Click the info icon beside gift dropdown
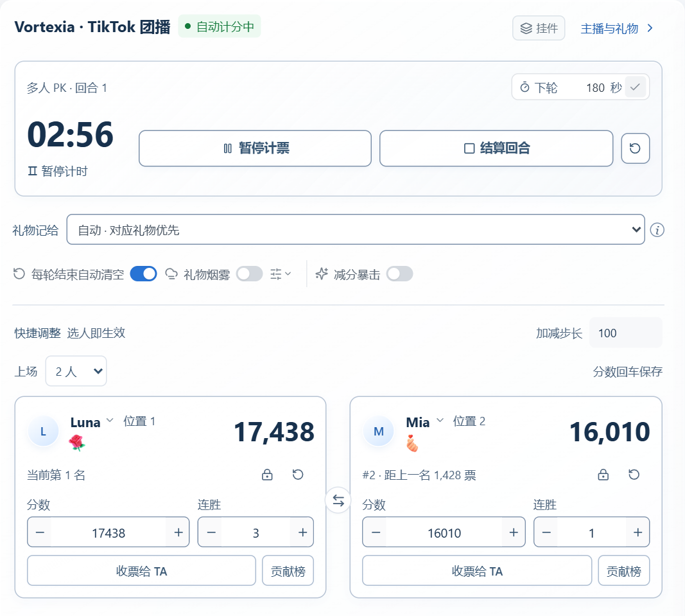 657,230
